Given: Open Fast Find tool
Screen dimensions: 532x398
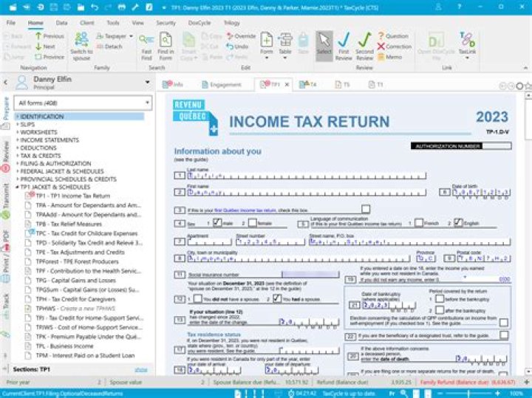Looking at the screenshot, I should [146, 44].
